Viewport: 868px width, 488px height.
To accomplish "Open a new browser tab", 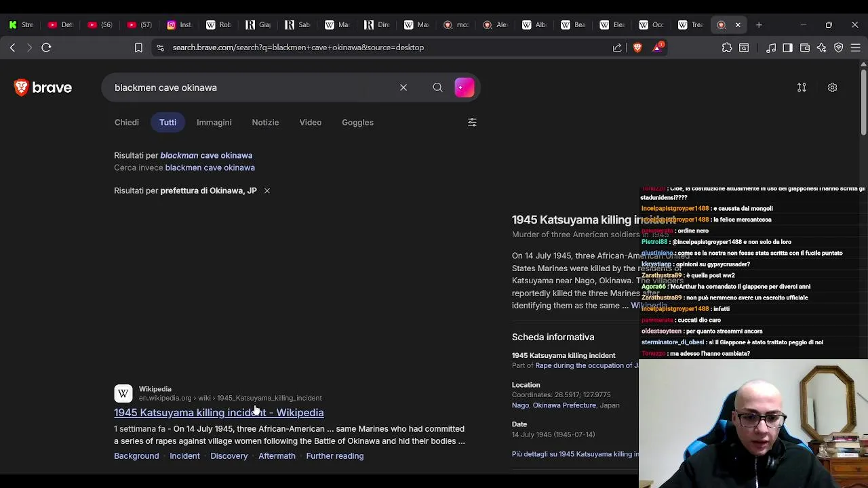I will pyautogui.click(x=759, y=25).
